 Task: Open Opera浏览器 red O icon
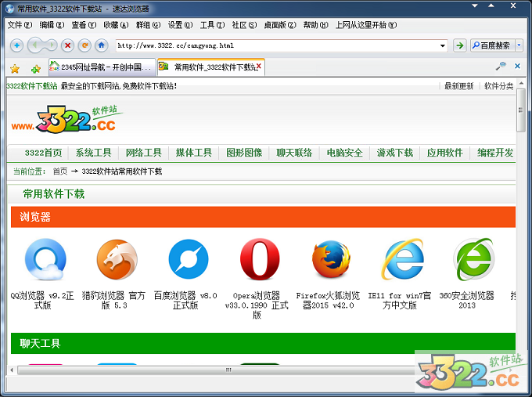(x=260, y=258)
